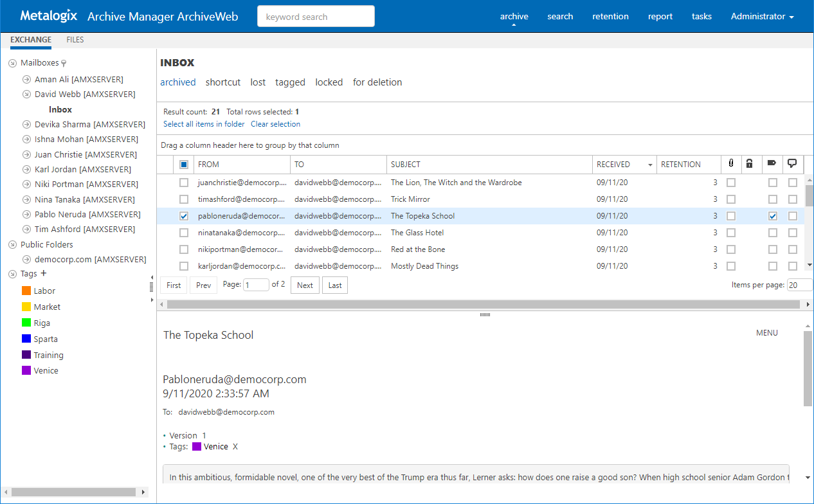Switch to the FILES tab

[x=75, y=40]
